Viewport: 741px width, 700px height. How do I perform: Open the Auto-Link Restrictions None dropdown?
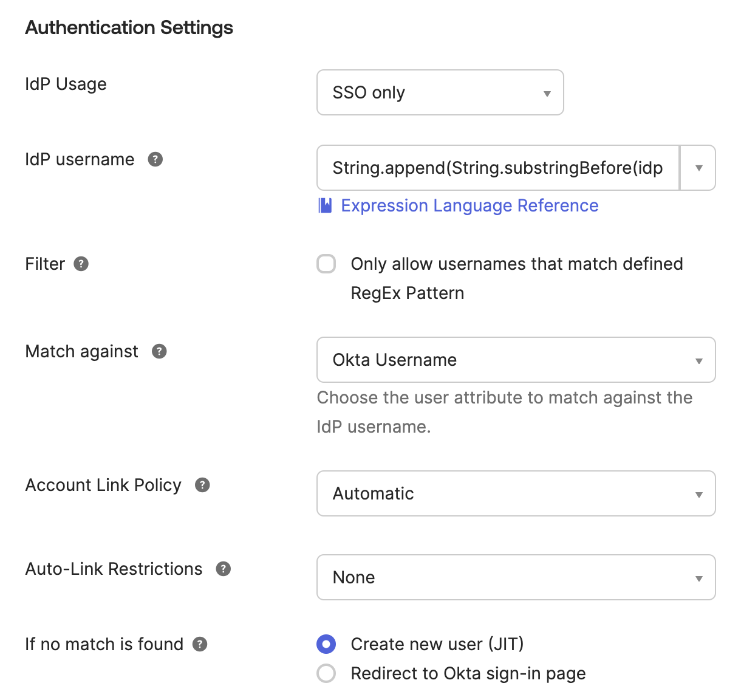[516, 577]
